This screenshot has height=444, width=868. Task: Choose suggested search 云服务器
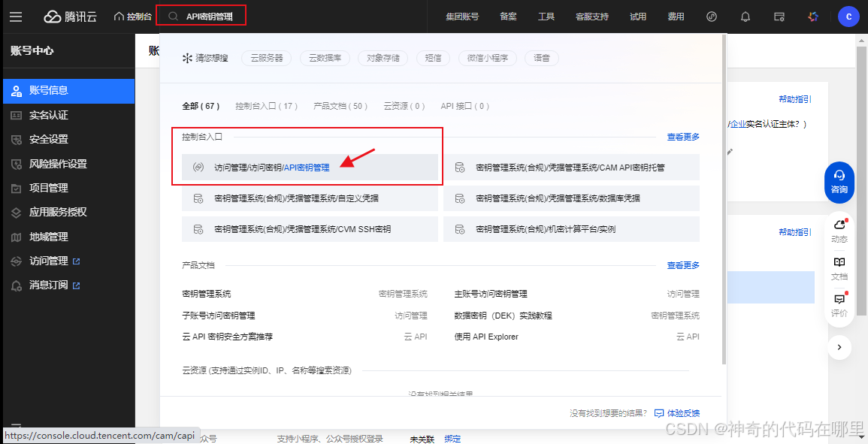click(x=266, y=58)
